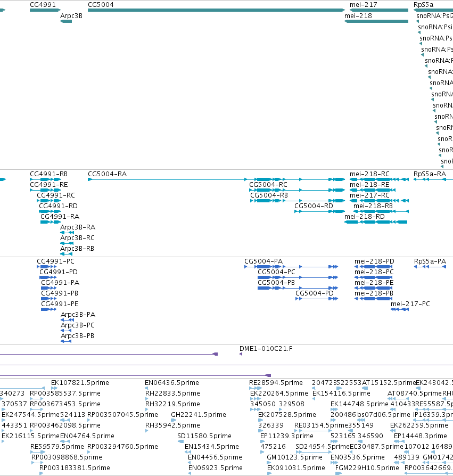Select protein mei-217-PC
This screenshot has height=476, width=453.
coord(410,304)
